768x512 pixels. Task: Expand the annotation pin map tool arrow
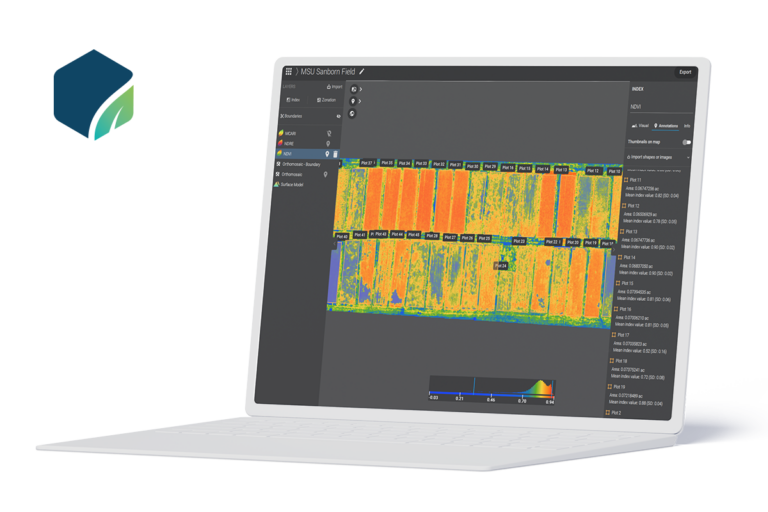point(361,100)
